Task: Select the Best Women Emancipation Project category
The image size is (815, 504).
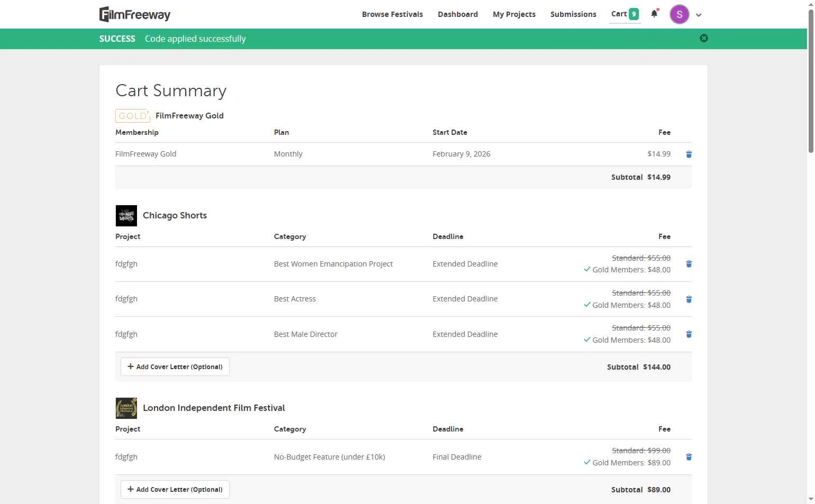Action: coord(333,264)
